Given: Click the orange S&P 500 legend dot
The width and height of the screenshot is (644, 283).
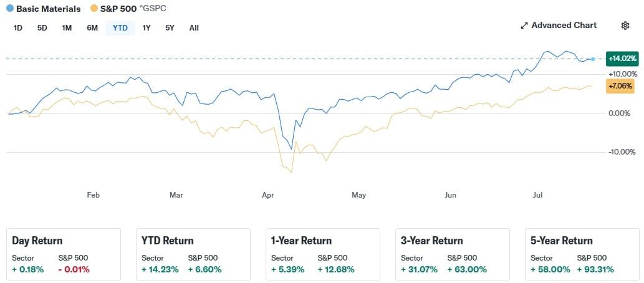Looking at the screenshot, I should [94, 9].
